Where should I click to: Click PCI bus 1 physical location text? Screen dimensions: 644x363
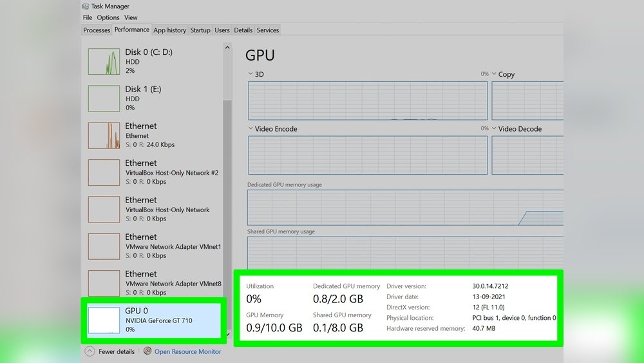514,318
